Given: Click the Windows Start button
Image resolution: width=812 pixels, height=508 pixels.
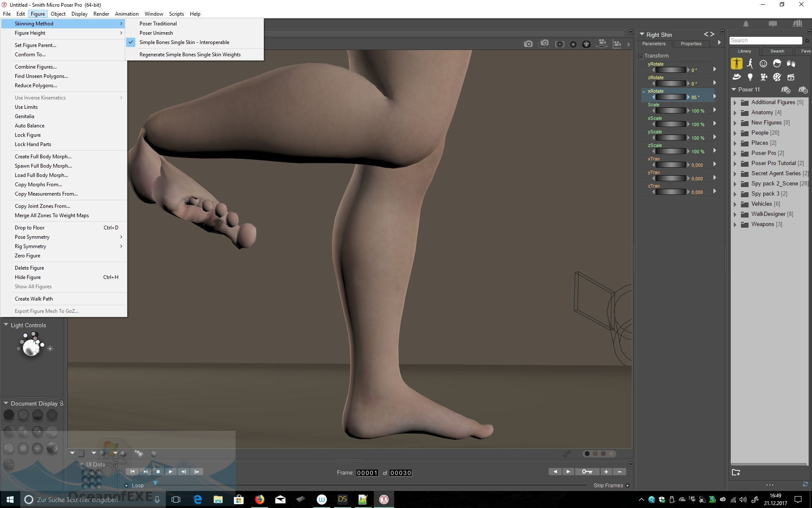Looking at the screenshot, I should (x=10, y=500).
